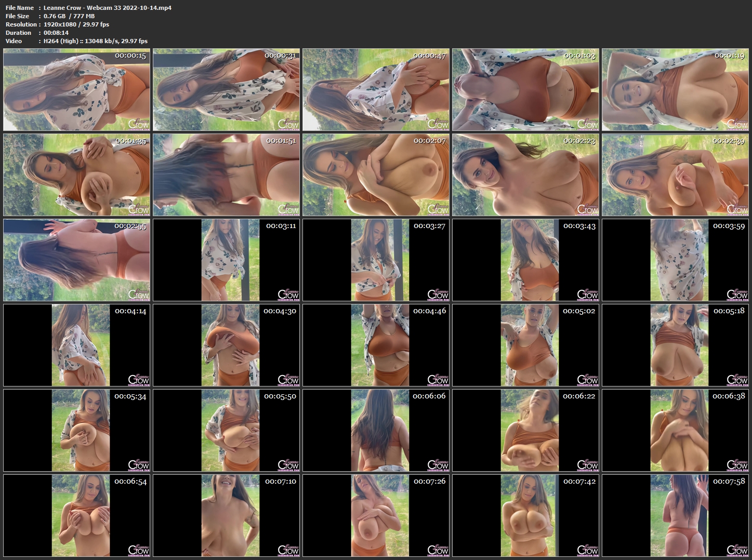Click the thumbnail at timestamp 00:00:15
The height and width of the screenshot is (560, 752).
76,90
